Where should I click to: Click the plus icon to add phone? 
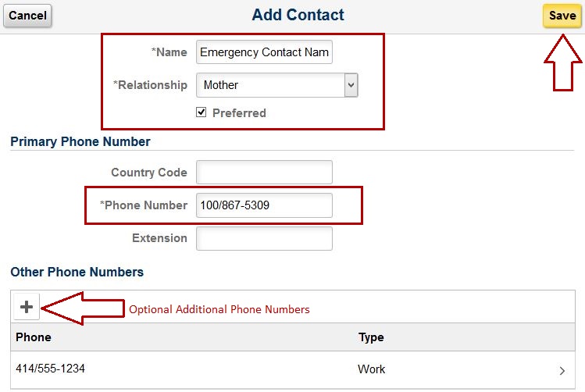27,308
